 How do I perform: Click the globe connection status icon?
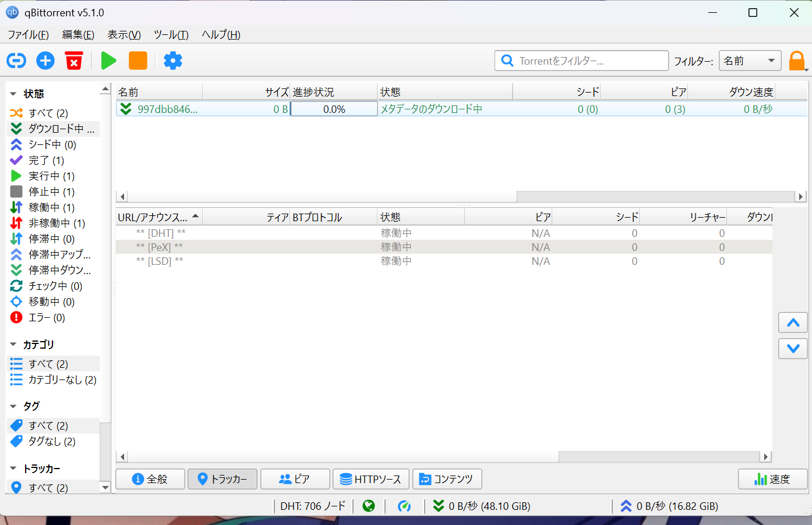[369, 506]
